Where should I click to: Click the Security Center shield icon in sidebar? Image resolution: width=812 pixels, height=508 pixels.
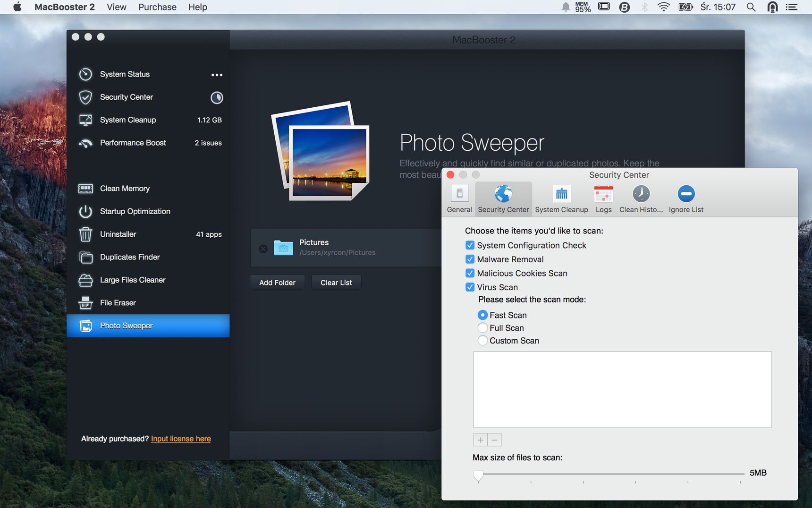(85, 97)
